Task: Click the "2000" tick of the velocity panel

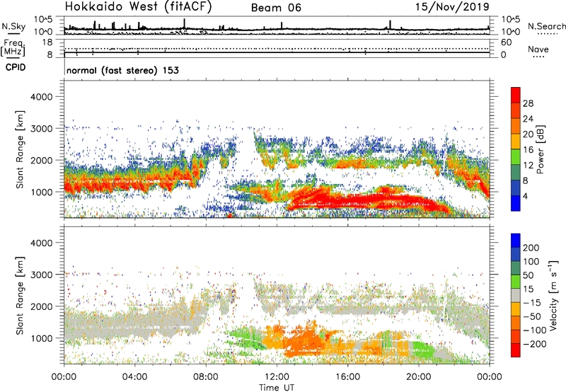Action: point(41,306)
